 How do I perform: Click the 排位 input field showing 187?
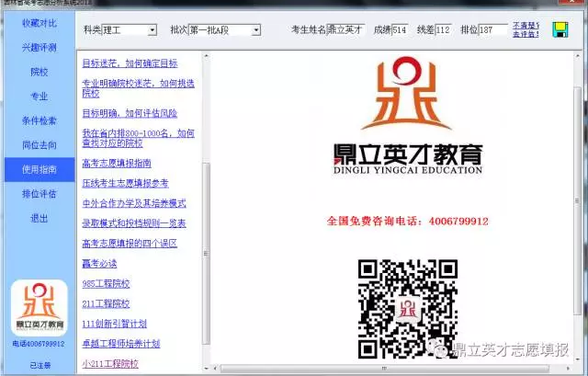coord(492,30)
